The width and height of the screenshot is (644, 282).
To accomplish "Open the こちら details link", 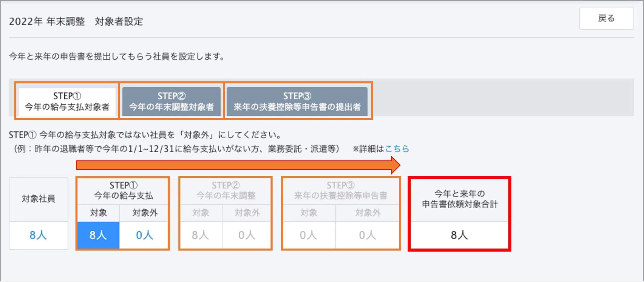I will pos(397,149).
